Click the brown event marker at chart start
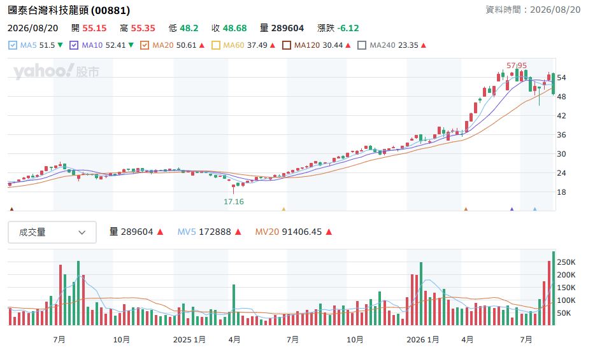Viewport: 595px width, 364px height. click(x=11, y=209)
